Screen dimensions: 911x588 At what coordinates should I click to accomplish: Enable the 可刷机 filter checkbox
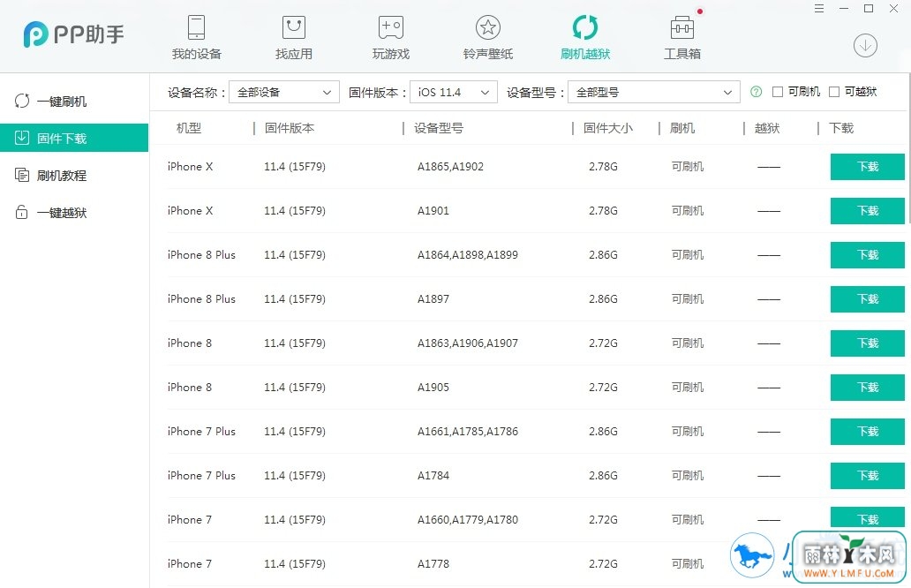778,92
